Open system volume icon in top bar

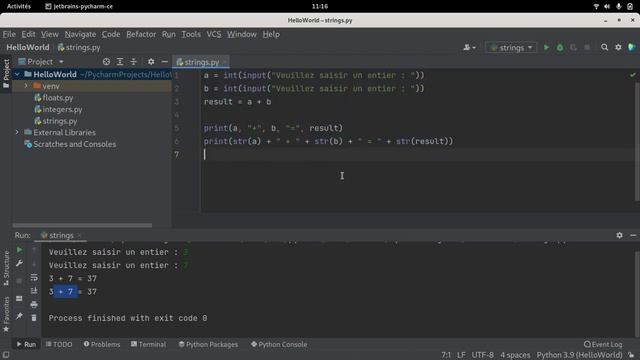(607, 6)
